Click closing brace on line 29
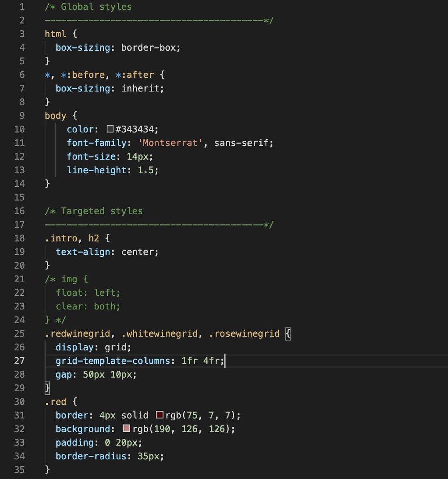Image resolution: width=448 pixels, height=479 pixels. pyautogui.click(x=47, y=388)
